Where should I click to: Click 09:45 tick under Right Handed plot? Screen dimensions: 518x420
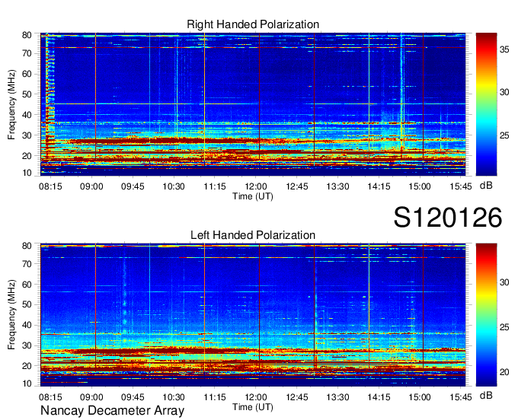pos(133,186)
